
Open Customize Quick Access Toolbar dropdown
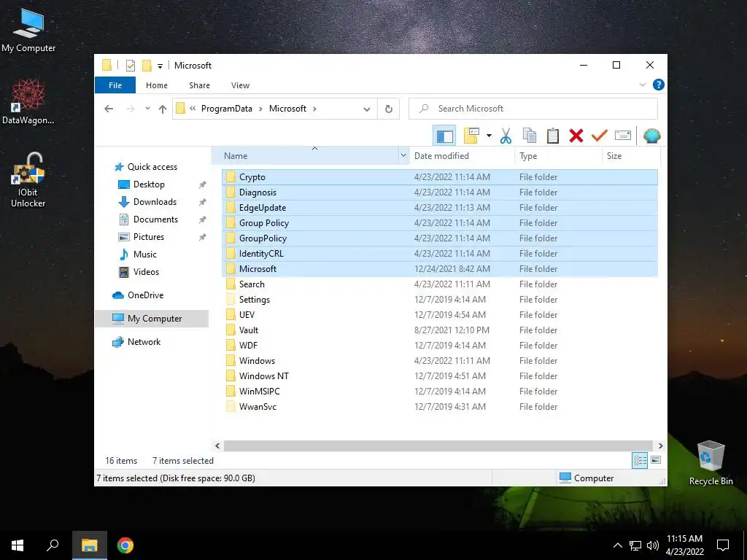pos(160,66)
